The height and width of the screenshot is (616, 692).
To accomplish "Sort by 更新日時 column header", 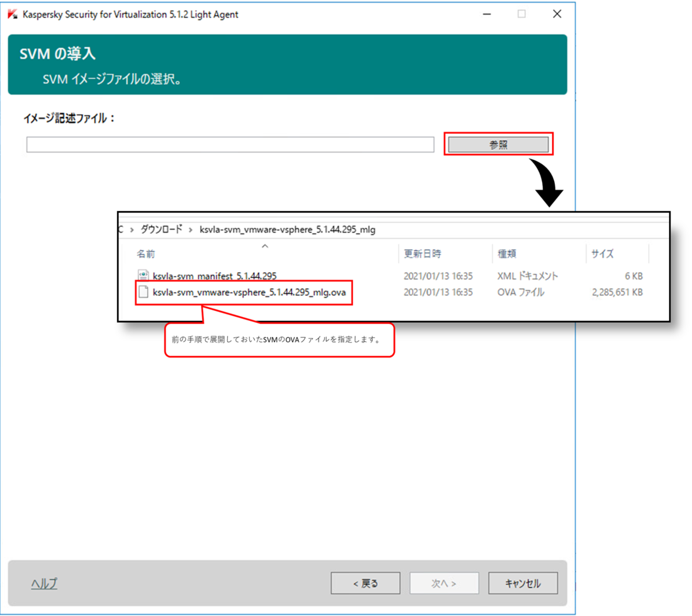I will click(422, 254).
